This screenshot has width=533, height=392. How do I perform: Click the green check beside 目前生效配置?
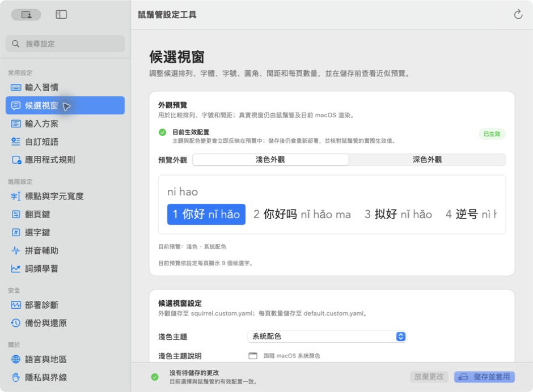163,132
